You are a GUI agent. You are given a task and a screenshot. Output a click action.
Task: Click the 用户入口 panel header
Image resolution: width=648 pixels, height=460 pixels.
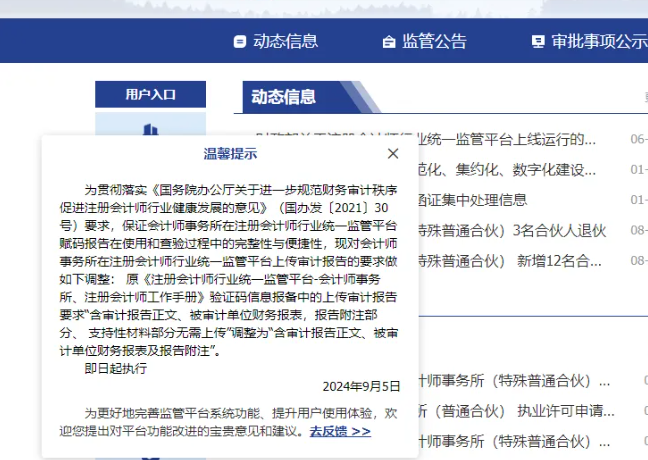tap(150, 94)
